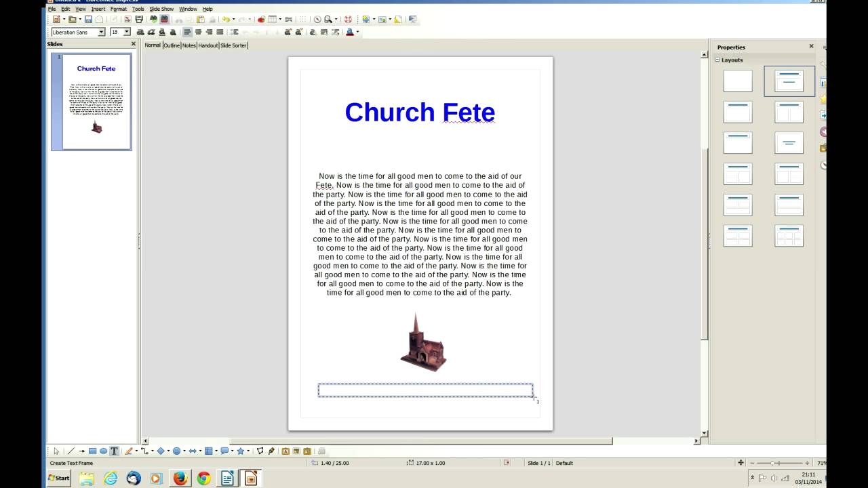The image size is (868, 488).
Task: Select the smiley Symbol Shapes tool
Action: (x=176, y=451)
